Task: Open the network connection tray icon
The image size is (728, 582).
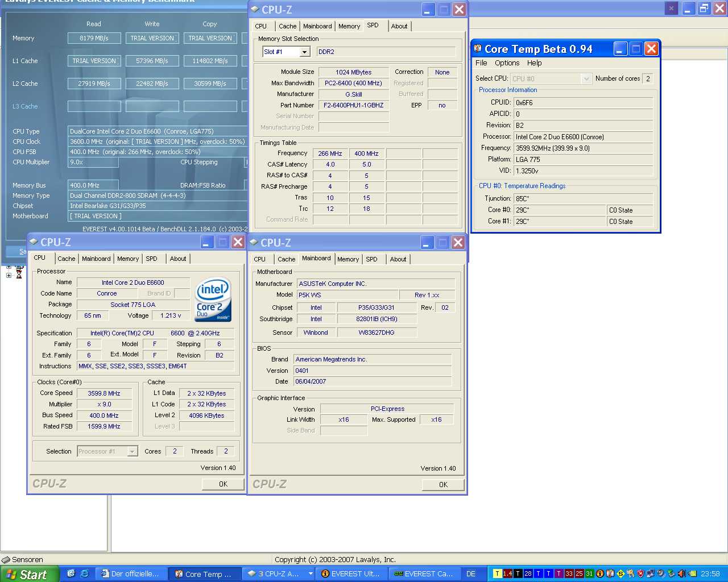Action: pos(651,574)
